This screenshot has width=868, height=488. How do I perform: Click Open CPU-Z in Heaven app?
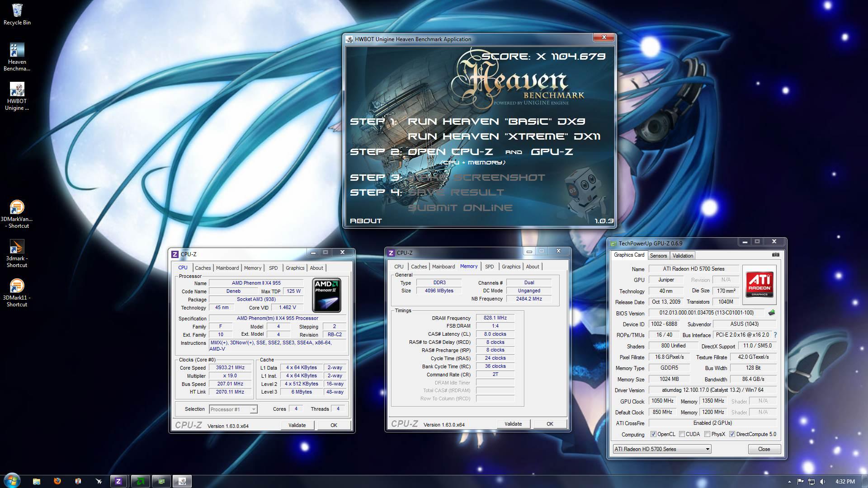click(450, 152)
